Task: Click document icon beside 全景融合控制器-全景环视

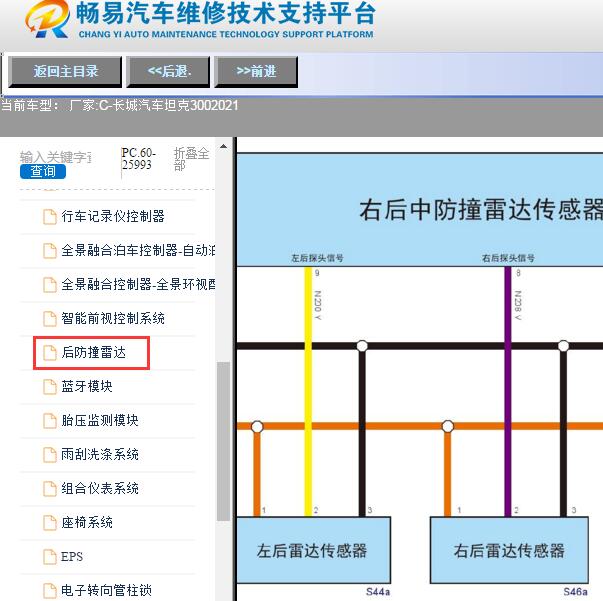Action: 50,285
